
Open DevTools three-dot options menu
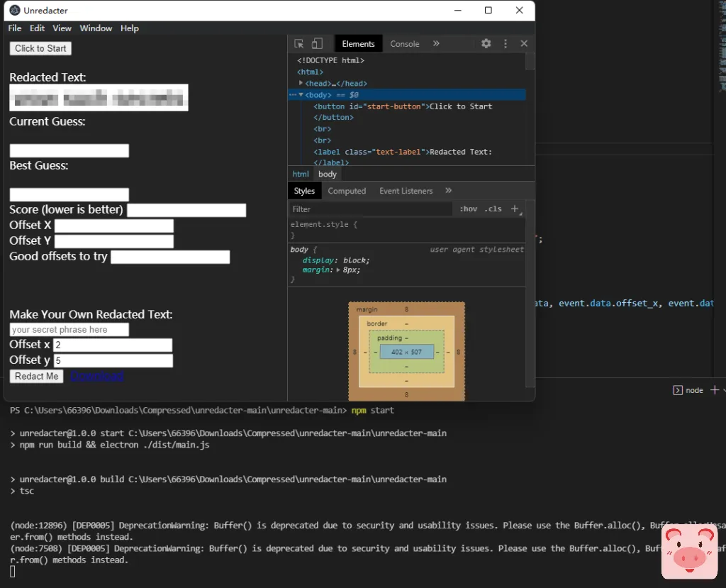tap(506, 44)
